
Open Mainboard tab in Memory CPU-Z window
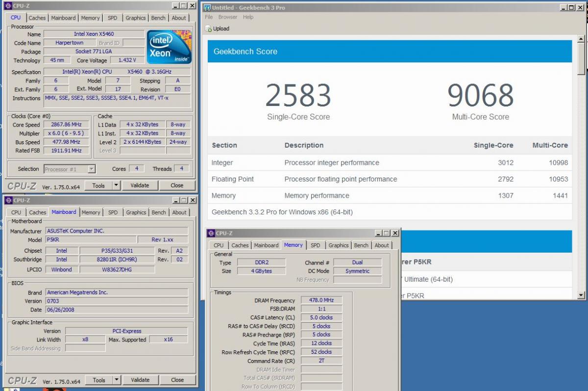[267, 245]
